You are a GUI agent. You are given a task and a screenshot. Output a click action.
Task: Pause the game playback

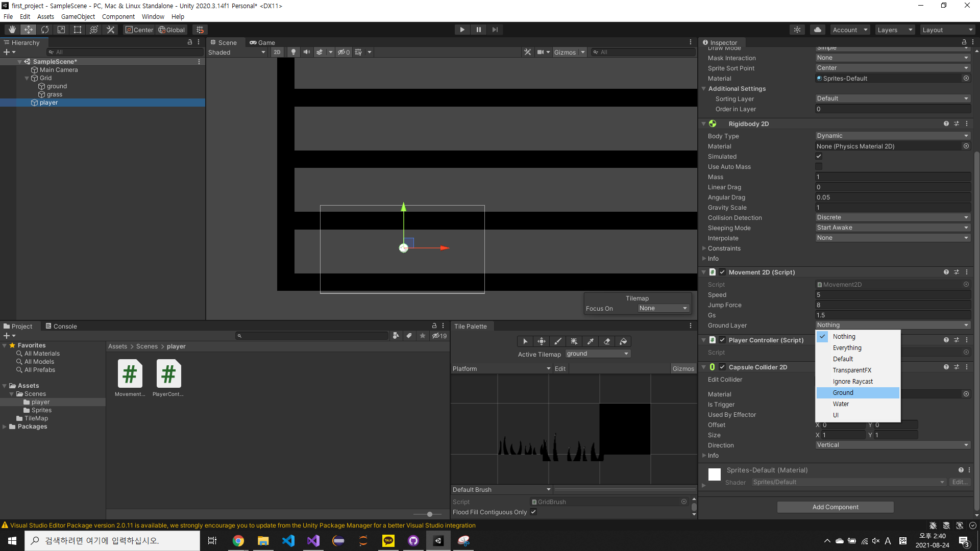479,30
